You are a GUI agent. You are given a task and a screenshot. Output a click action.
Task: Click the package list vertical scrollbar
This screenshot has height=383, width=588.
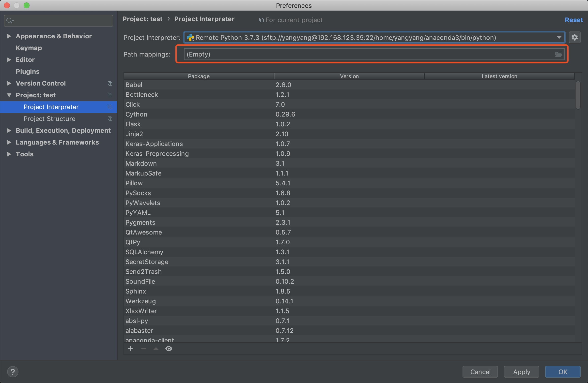578,95
